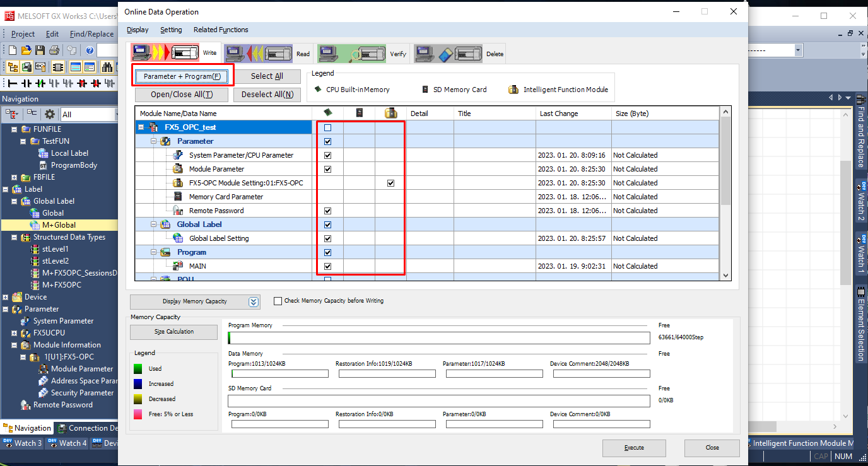Uncheck Module Parameter row checkbox
868x466 pixels.
[327, 169]
